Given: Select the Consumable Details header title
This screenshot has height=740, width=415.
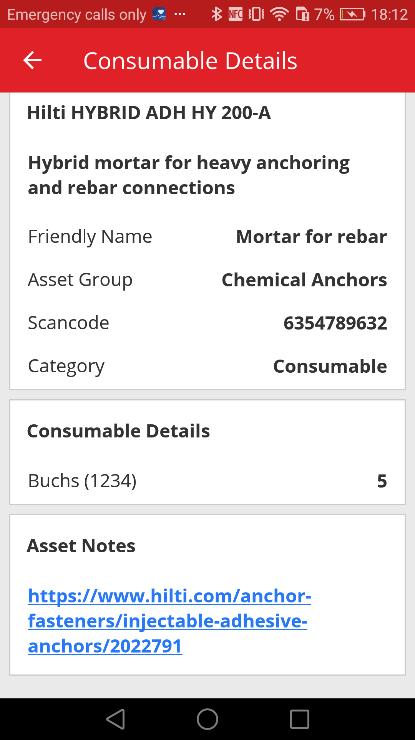Looking at the screenshot, I should (x=190, y=60).
